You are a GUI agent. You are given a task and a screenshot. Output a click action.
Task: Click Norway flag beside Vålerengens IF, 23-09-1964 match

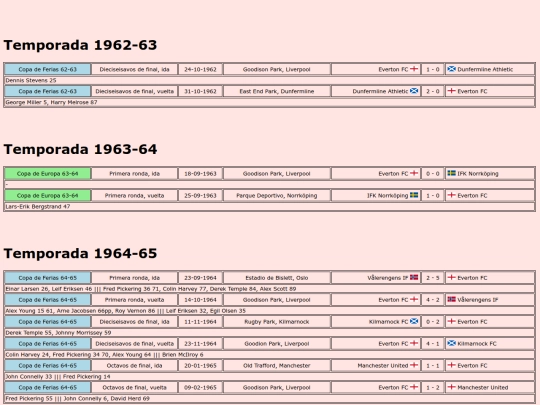click(414, 277)
